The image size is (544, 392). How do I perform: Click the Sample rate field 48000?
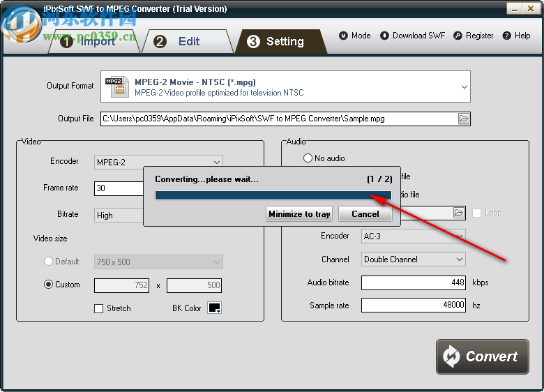click(x=413, y=305)
